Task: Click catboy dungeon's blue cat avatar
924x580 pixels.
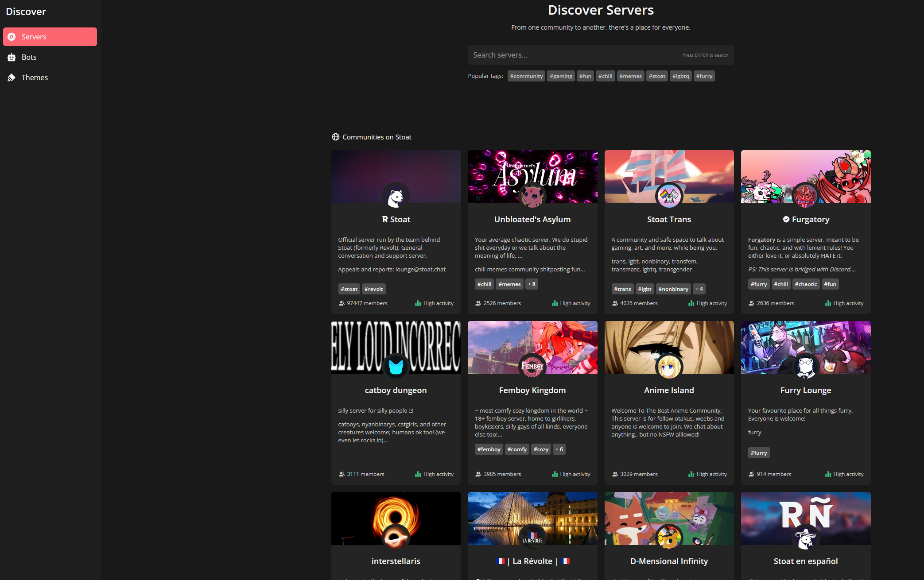Action: pos(396,367)
